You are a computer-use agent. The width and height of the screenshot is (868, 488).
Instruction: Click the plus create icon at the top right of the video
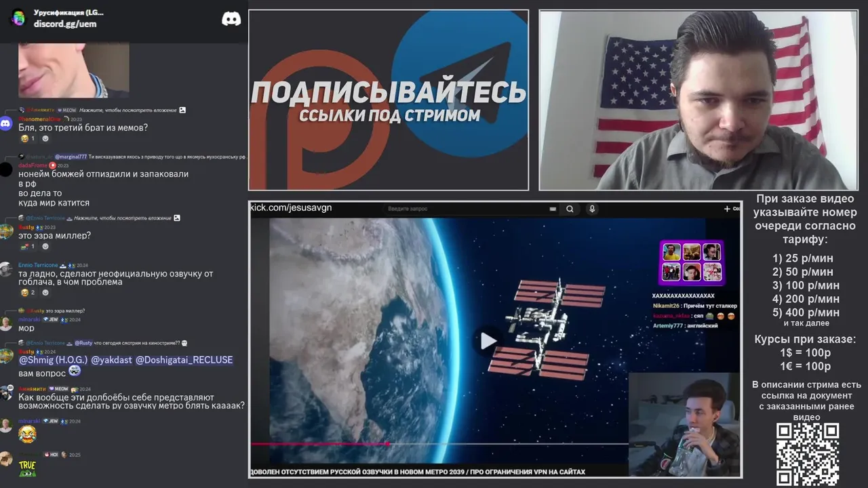coord(727,209)
